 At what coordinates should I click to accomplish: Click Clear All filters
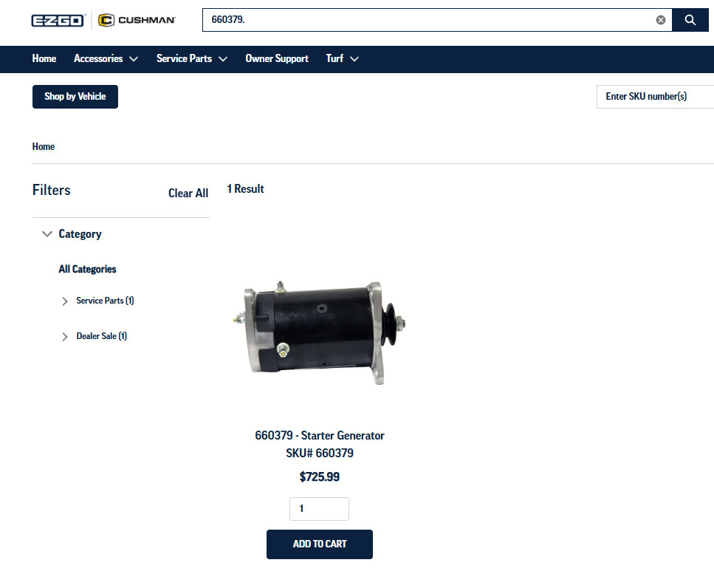pos(188,194)
